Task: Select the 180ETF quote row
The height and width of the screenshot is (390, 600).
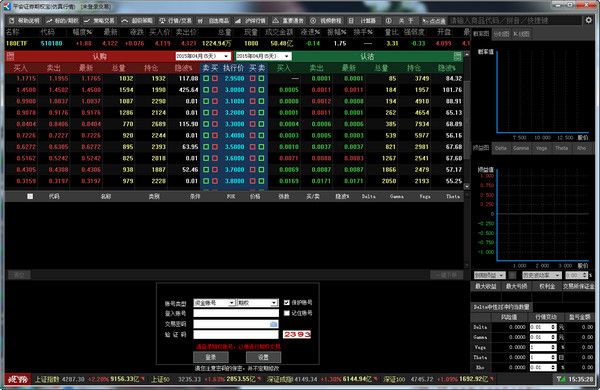Action: [237, 44]
